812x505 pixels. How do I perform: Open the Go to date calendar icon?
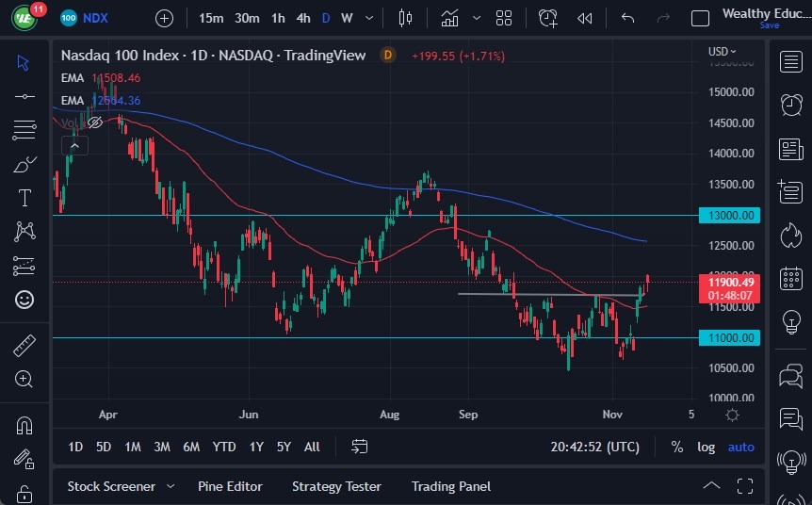(x=359, y=447)
